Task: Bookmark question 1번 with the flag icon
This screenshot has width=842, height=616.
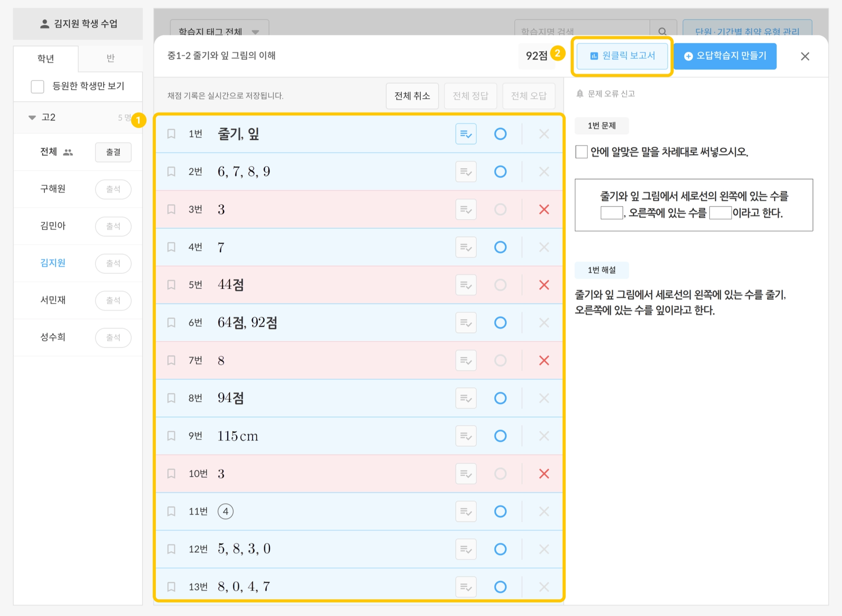Action: pyautogui.click(x=171, y=134)
